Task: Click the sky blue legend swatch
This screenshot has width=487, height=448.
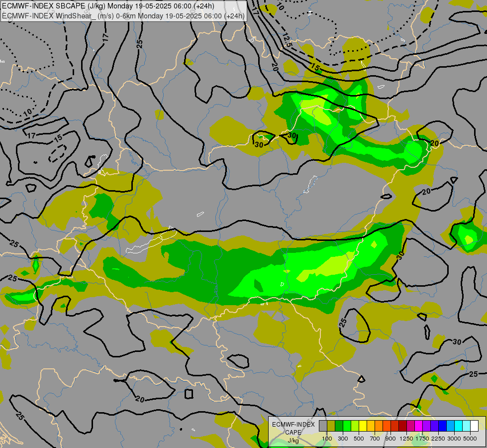Action: [x=450, y=426]
